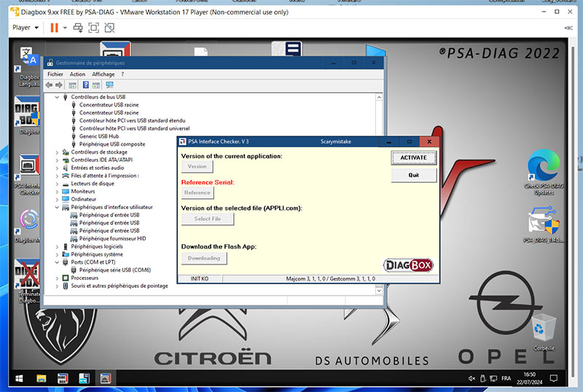Expand the Processeurs node
The height and width of the screenshot is (392, 583).
[x=57, y=278]
